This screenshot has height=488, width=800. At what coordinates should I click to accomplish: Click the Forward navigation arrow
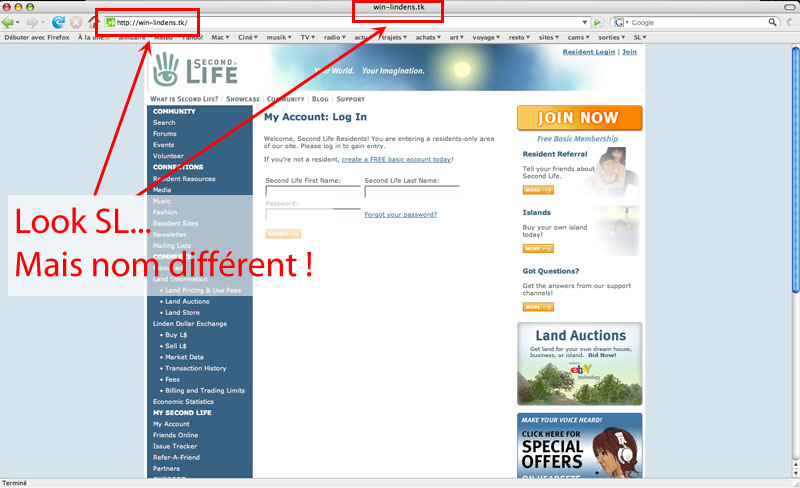point(32,22)
